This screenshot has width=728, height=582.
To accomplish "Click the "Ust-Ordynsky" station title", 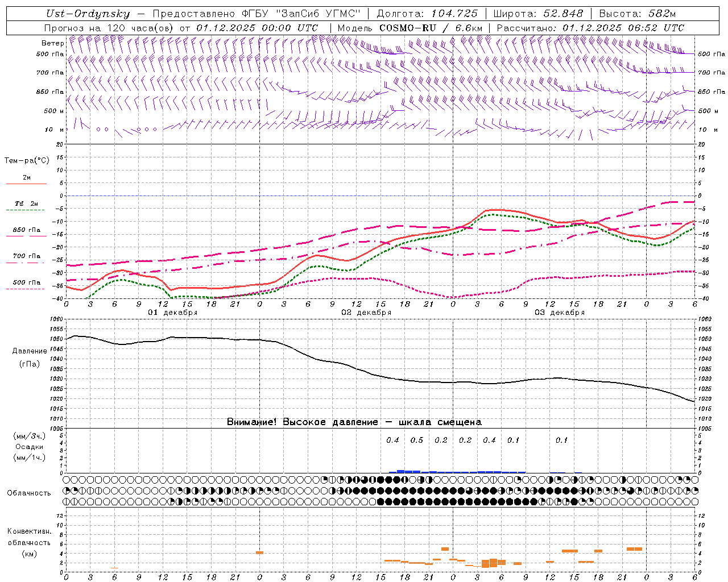I will [x=88, y=14].
